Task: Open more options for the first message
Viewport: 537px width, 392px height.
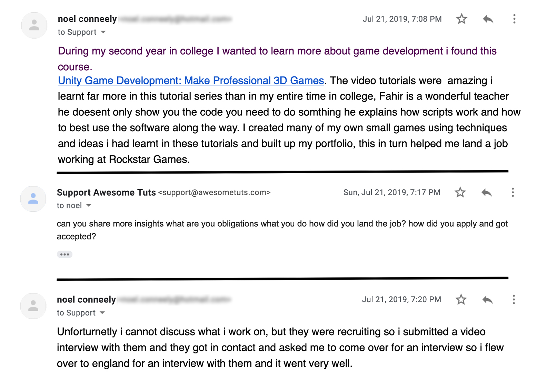Action: [x=514, y=19]
